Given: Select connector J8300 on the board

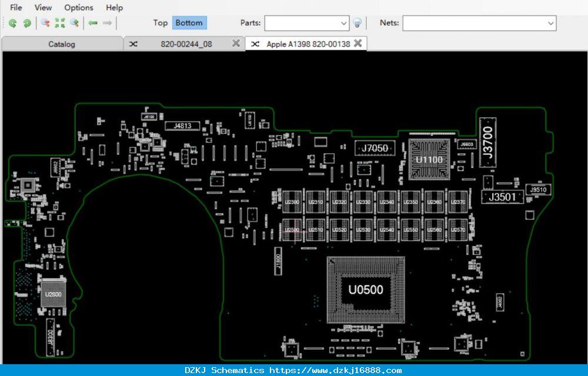Looking at the screenshot, I should pyautogui.click(x=50, y=337).
